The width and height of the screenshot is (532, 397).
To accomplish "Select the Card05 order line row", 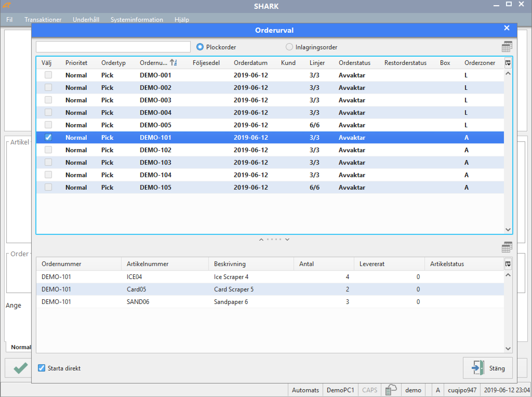I will tap(270, 289).
